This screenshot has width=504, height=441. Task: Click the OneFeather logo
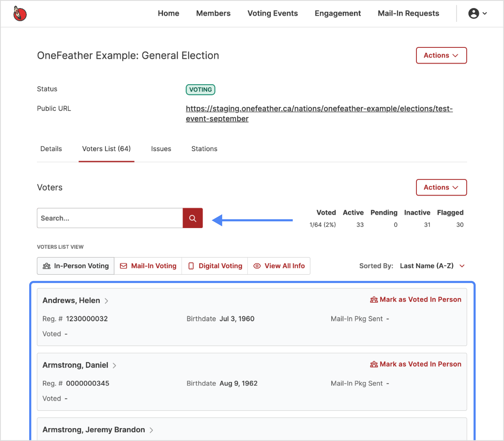[20, 14]
